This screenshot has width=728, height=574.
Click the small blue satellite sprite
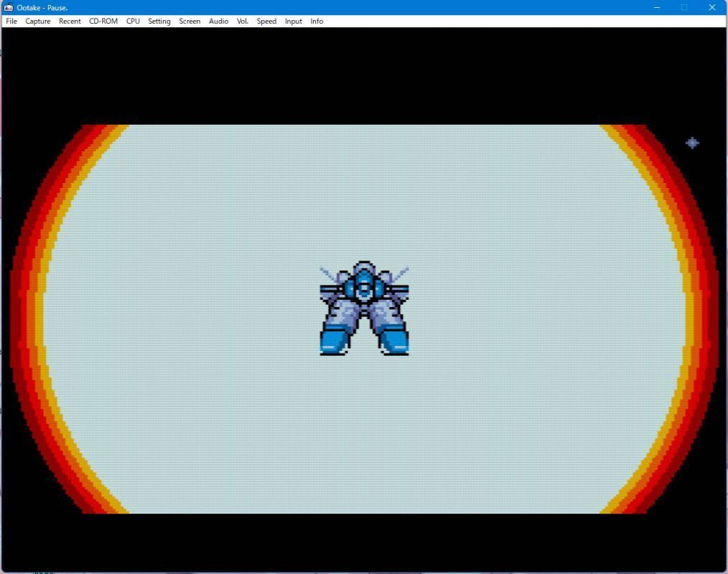tap(692, 143)
